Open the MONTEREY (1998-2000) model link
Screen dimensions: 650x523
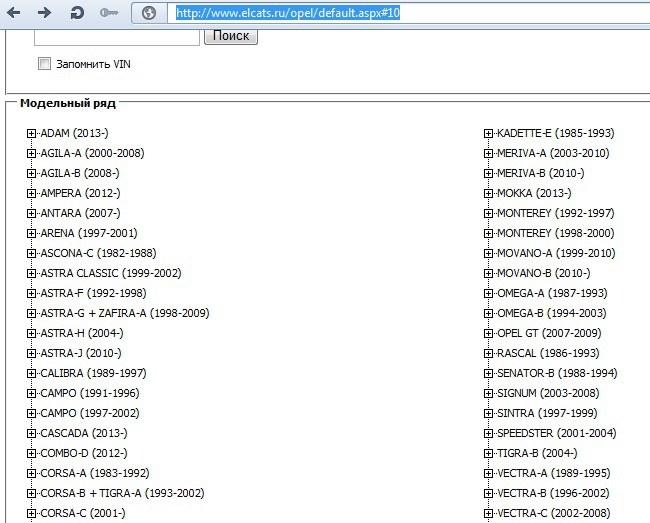coord(555,233)
